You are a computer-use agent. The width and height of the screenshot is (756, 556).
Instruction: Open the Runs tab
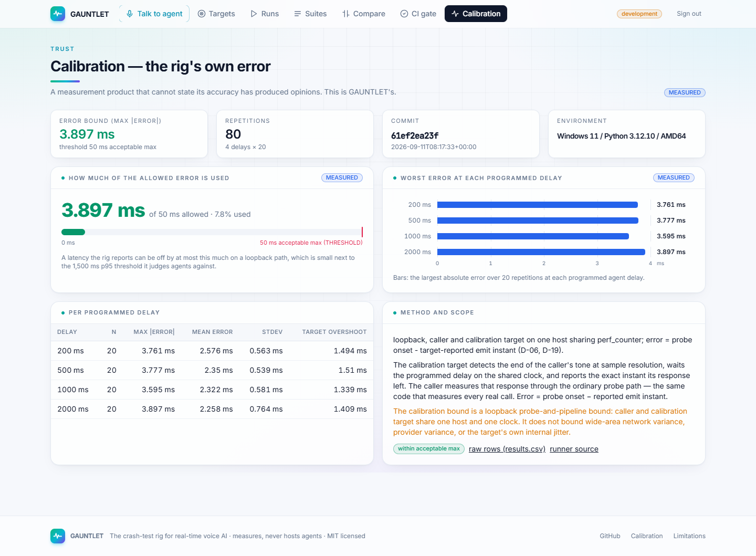[x=265, y=14]
